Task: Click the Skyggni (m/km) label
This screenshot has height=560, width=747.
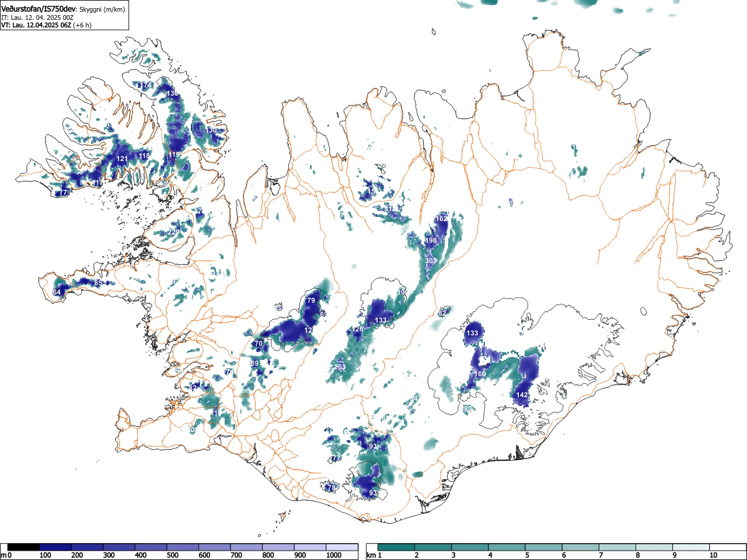Action: coord(102,9)
